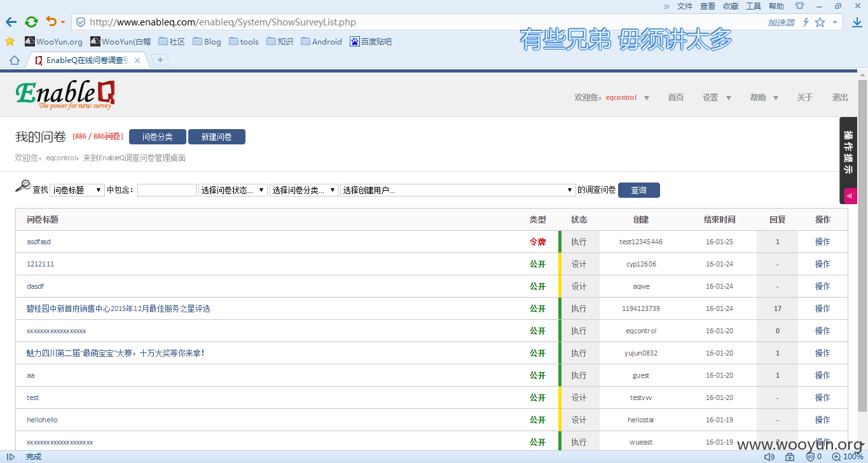The height and width of the screenshot is (463, 868).
Task: Click the ad-block shield icon in status bar
Action: 811,457
